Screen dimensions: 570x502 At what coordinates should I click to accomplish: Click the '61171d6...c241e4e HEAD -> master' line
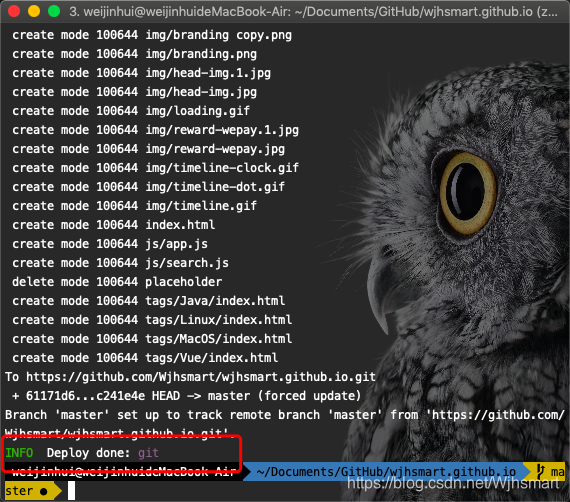tap(186, 396)
